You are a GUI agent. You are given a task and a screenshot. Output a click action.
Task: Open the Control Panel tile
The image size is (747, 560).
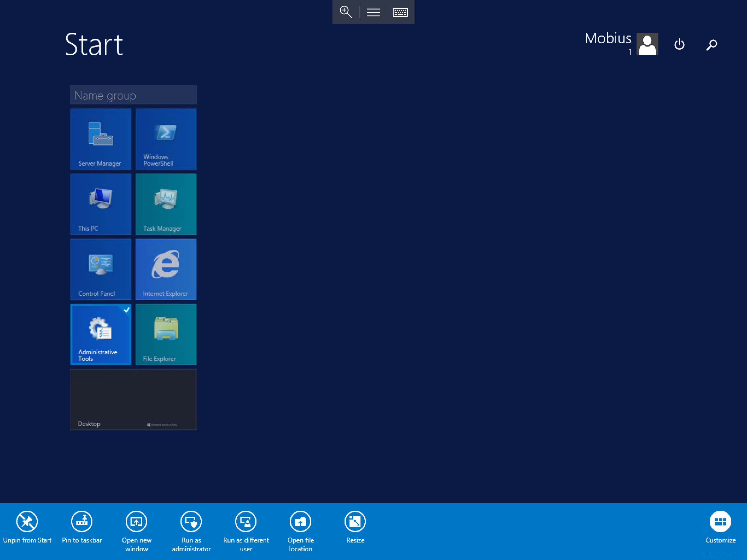(x=101, y=269)
